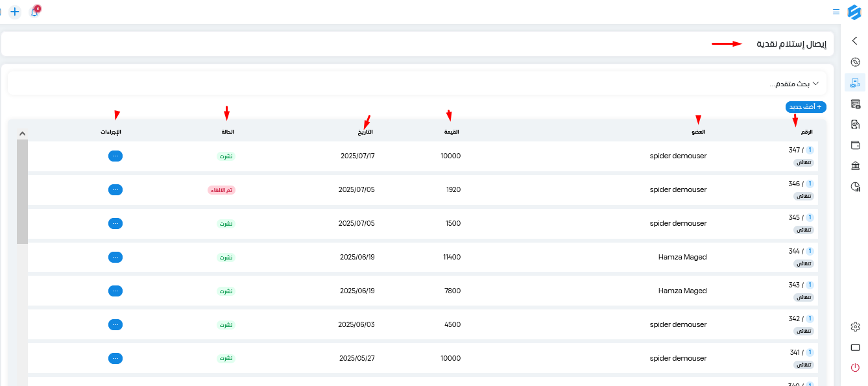The height and width of the screenshot is (386, 868).
Task: Collapse sidebar with the back chevron
Action: [x=855, y=41]
